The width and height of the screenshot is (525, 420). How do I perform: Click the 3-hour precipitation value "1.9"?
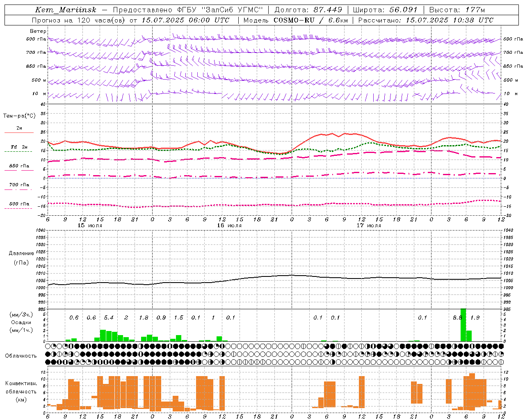[x=475, y=317]
